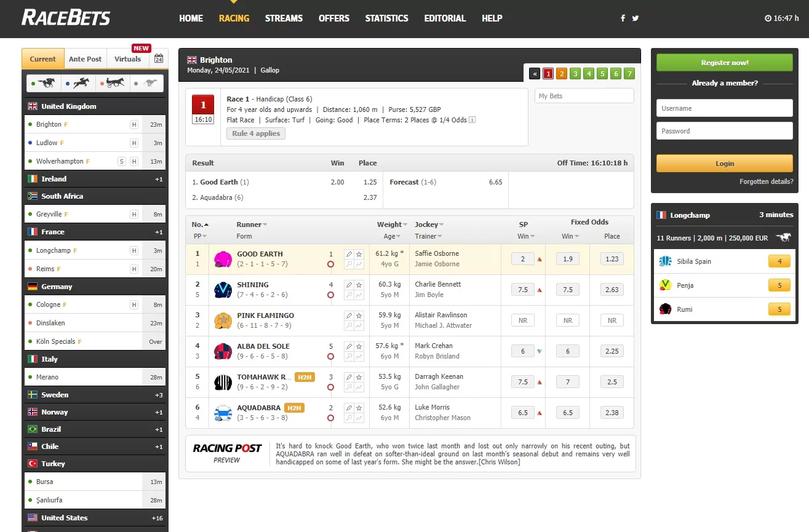
Task: Expand Ireland's races in the sidebar
Action: [95, 179]
